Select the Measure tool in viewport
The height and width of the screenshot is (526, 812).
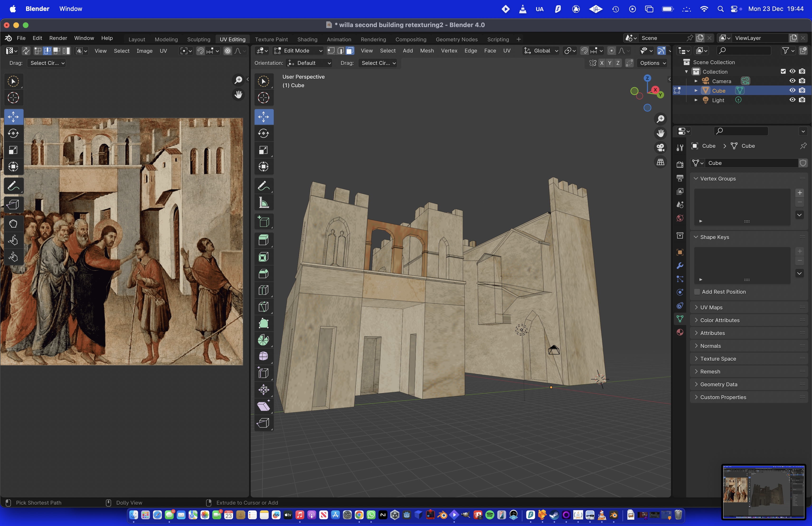coord(263,203)
